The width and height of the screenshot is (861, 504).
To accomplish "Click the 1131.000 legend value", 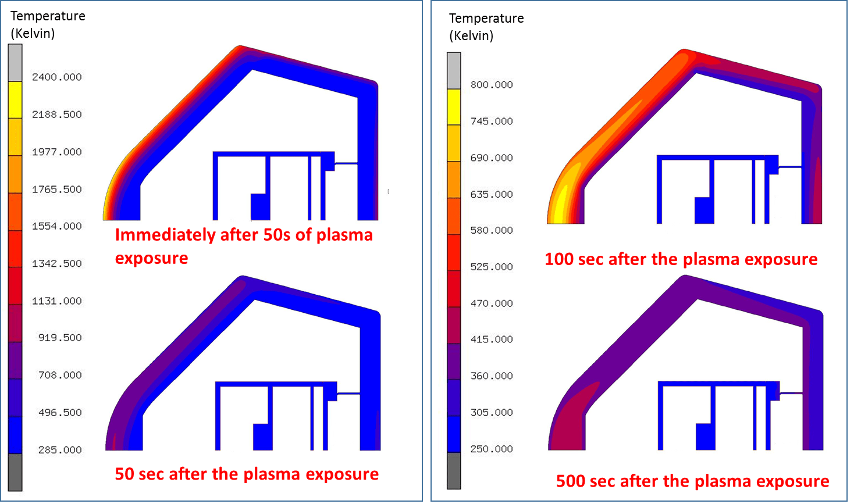I will point(56,301).
